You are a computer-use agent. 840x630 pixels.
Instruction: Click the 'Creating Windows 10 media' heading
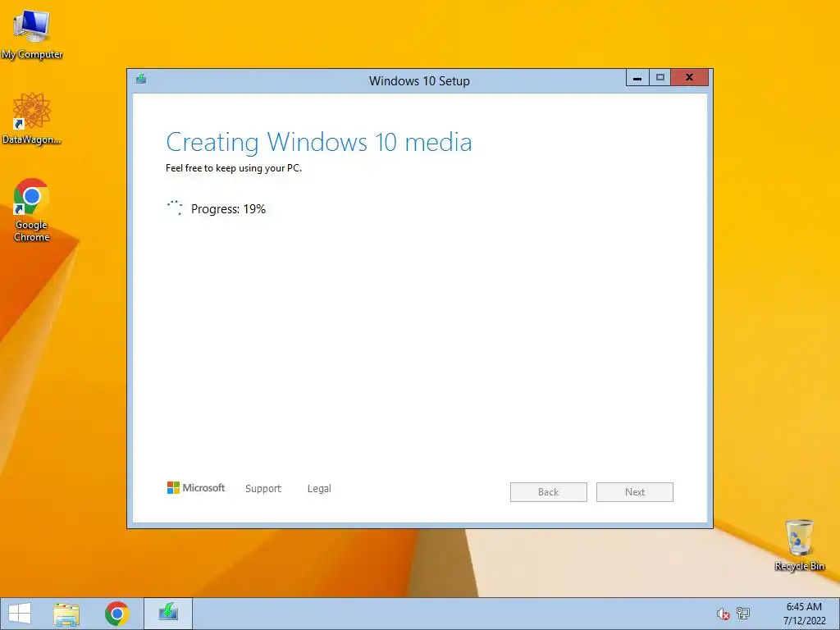(319, 143)
